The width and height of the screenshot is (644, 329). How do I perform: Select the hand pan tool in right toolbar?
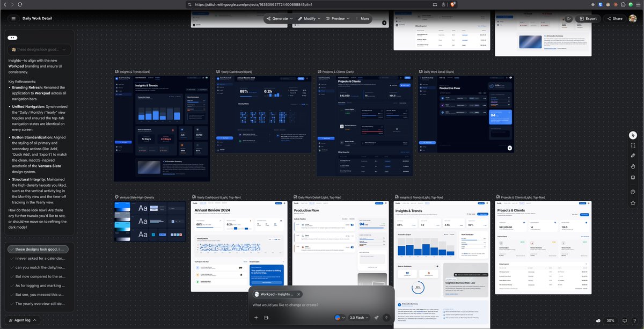point(633,166)
